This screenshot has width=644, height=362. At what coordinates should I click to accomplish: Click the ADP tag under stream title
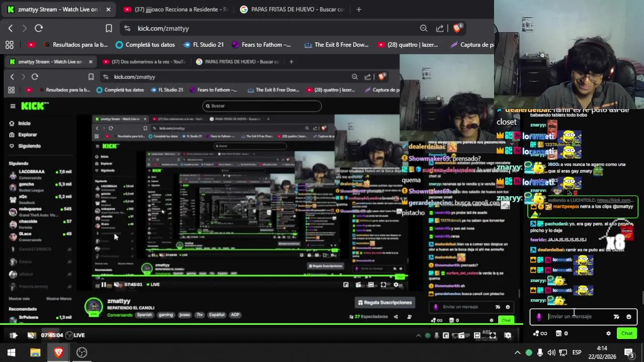pos(235,315)
